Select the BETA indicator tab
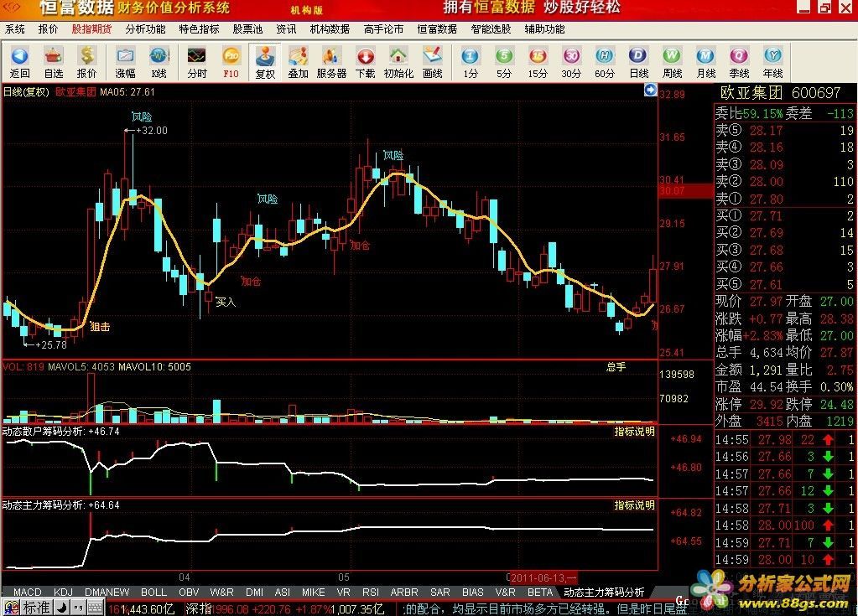Screen dimensions: 858x616 click(x=540, y=592)
